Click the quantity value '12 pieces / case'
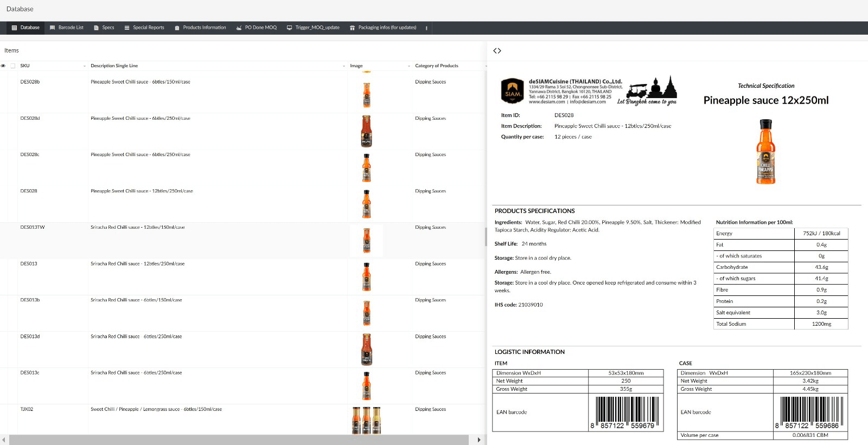 point(573,137)
